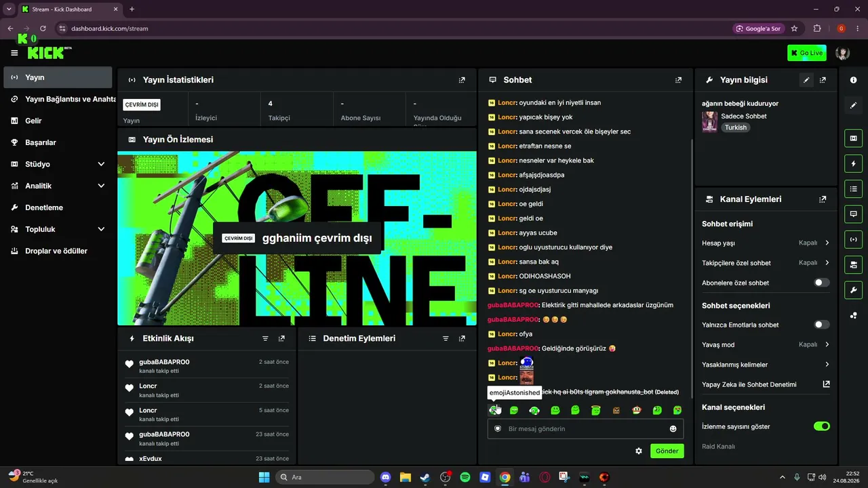Toggle moderation list widget in right rail
Image resolution: width=868 pixels, height=488 pixels.
click(x=853, y=188)
